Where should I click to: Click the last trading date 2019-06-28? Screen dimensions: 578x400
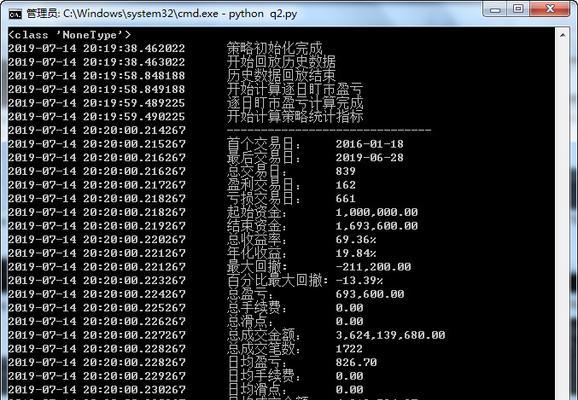pos(369,157)
